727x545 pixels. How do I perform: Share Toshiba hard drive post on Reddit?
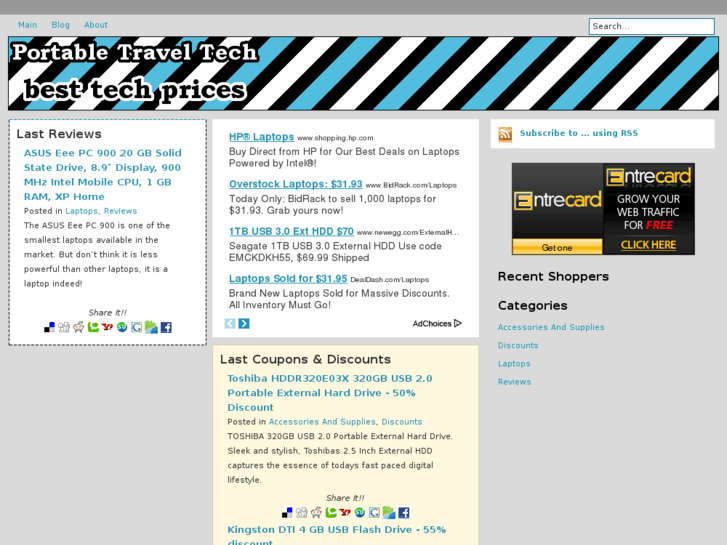[316, 513]
